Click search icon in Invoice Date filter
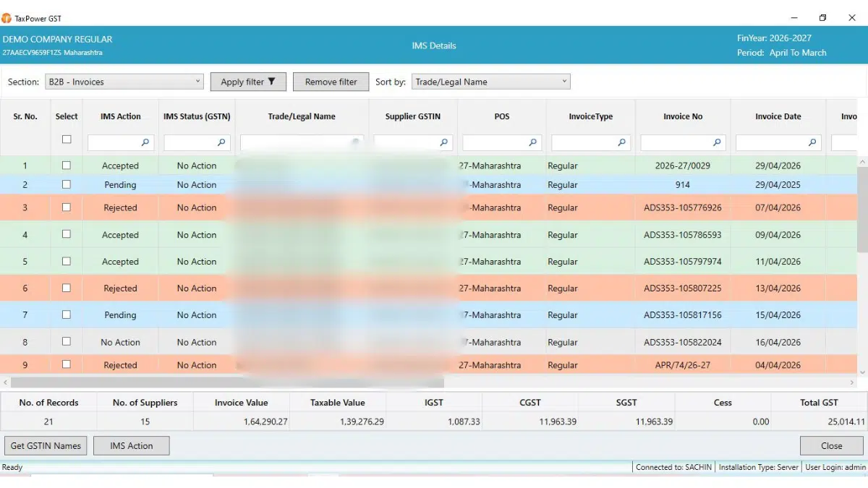 point(812,143)
